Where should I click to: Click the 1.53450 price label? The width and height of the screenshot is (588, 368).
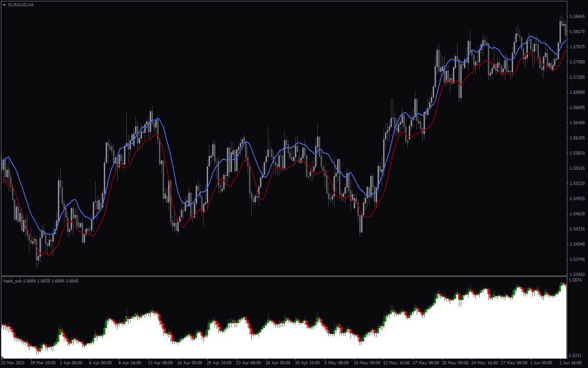point(577,275)
